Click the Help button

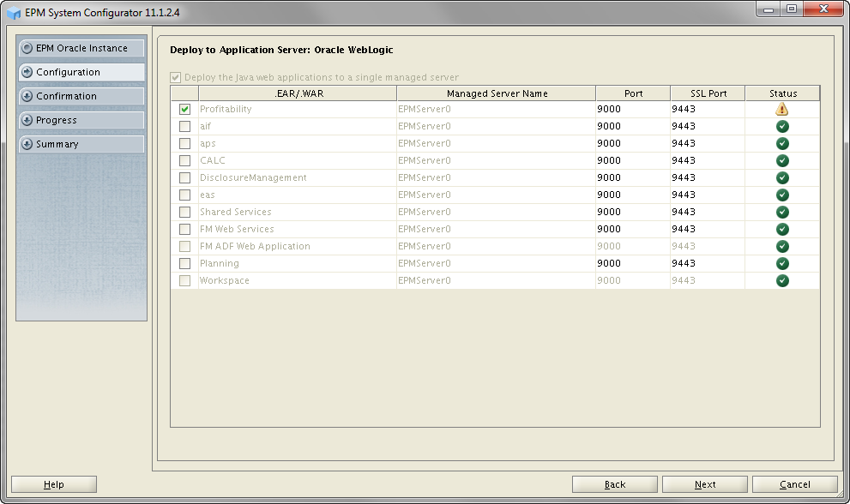click(x=54, y=484)
